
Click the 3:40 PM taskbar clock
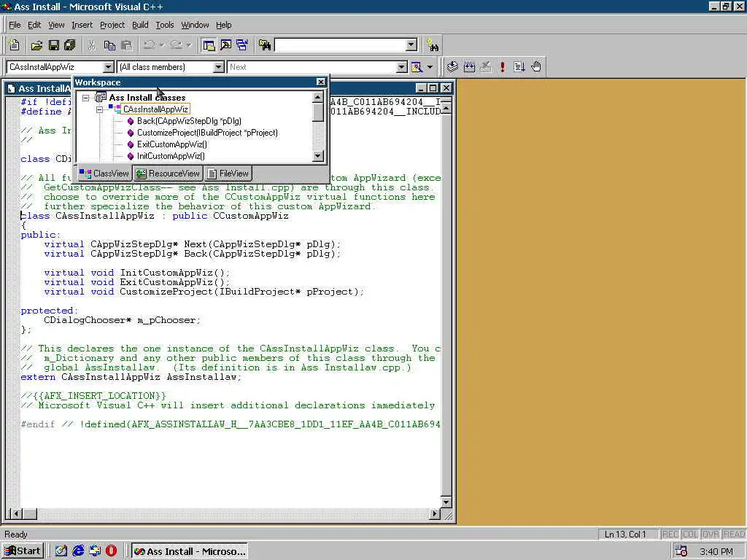(716, 551)
